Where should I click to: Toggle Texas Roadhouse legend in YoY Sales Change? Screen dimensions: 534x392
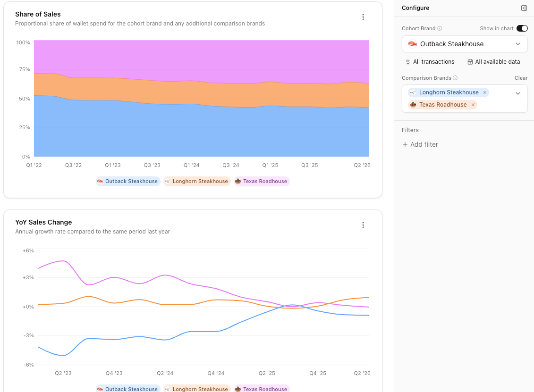262,389
